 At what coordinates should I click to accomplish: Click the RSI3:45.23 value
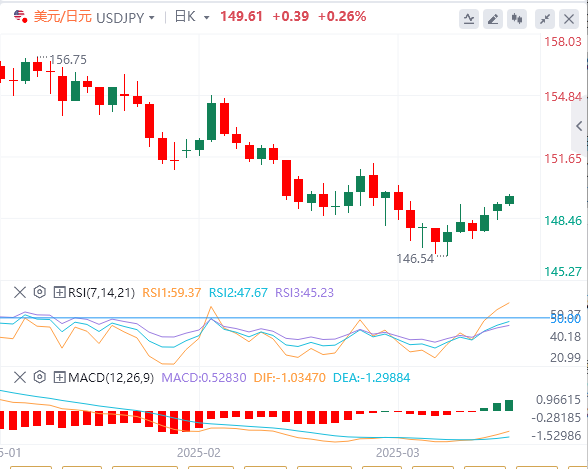[304, 292]
